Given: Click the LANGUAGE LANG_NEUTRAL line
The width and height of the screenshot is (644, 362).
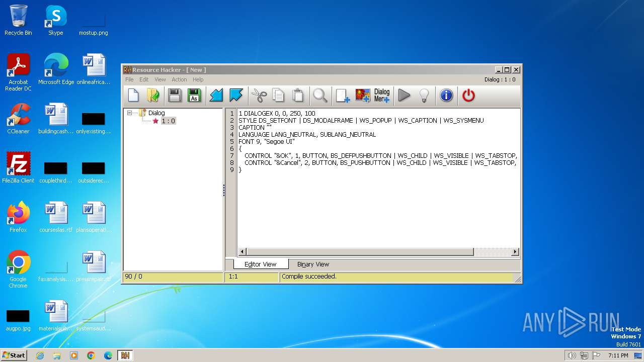Looking at the screenshot, I should click(307, 135).
